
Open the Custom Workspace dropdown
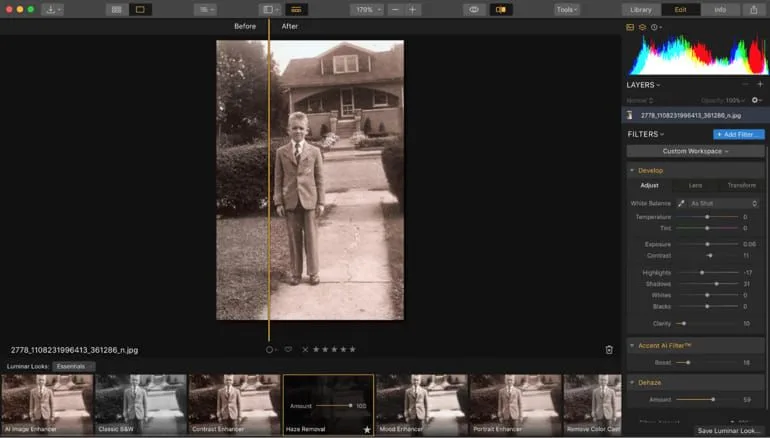(695, 151)
